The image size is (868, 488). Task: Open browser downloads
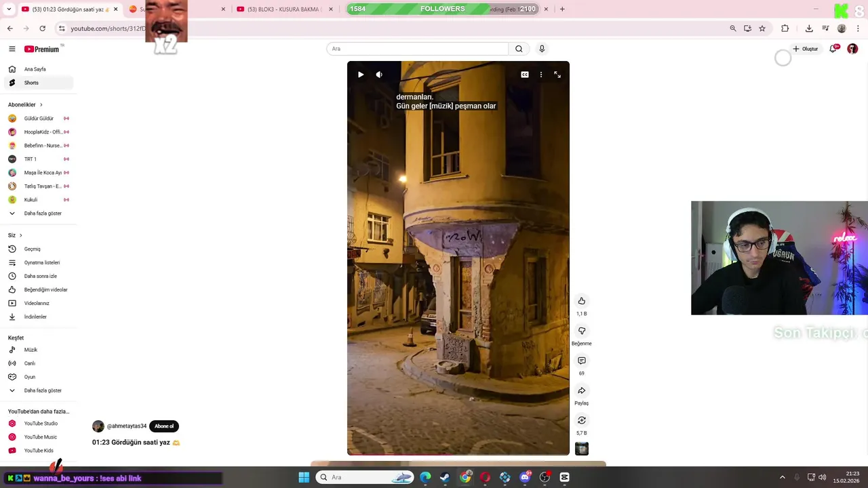pos(809,28)
